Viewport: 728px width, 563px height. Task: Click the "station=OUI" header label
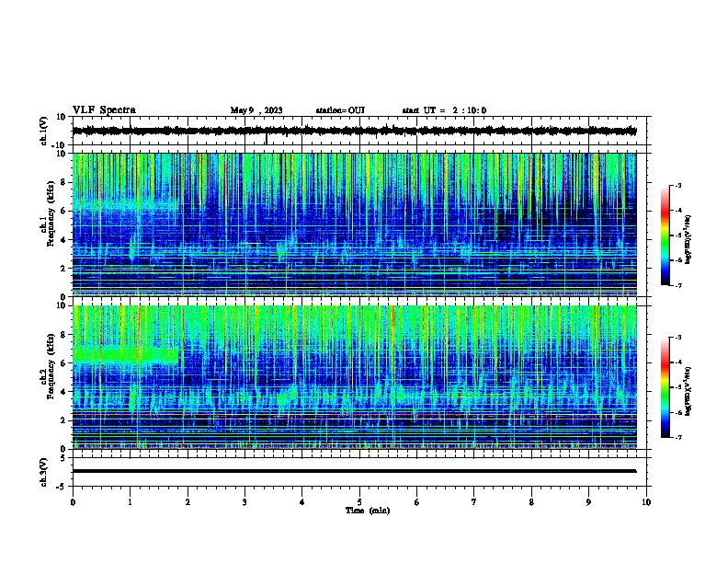(340, 110)
